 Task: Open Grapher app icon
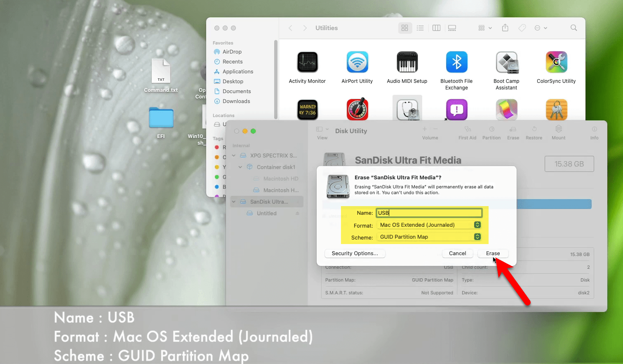coord(506,110)
